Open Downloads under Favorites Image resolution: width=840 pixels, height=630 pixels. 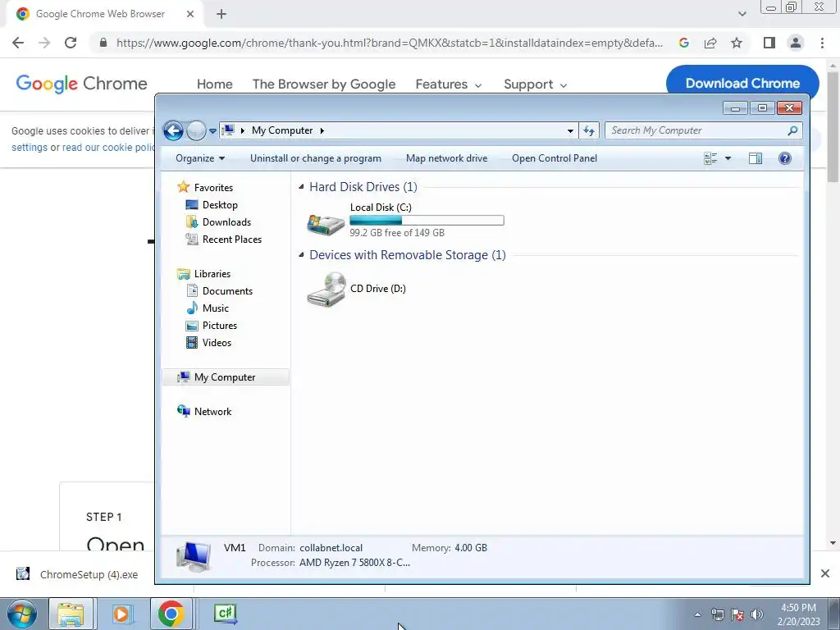[226, 221]
